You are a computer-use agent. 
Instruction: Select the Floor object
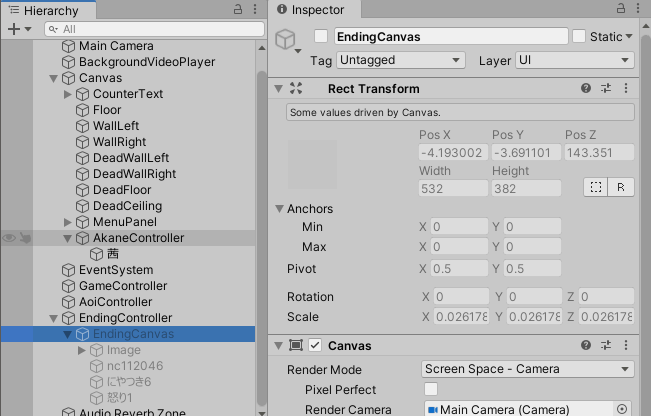pos(107,110)
